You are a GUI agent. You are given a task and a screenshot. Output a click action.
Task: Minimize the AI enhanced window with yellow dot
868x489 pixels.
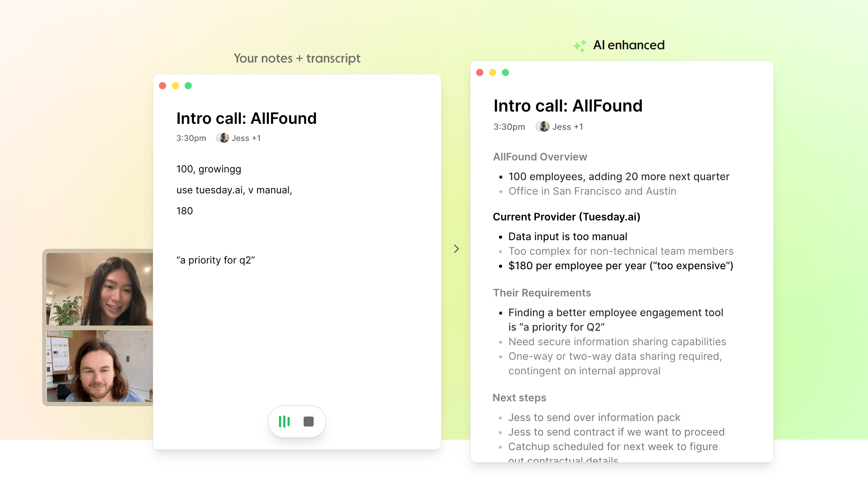point(493,72)
